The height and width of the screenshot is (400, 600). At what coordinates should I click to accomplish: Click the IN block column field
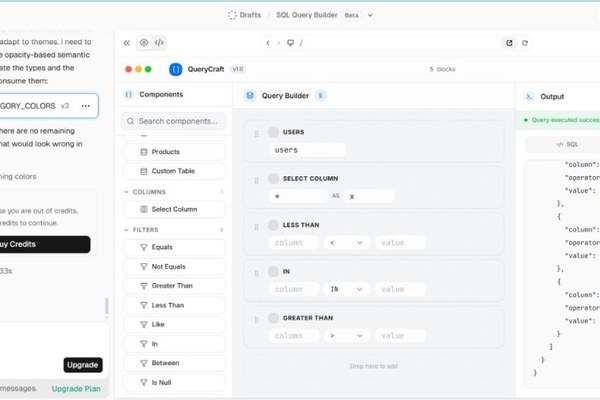point(294,289)
